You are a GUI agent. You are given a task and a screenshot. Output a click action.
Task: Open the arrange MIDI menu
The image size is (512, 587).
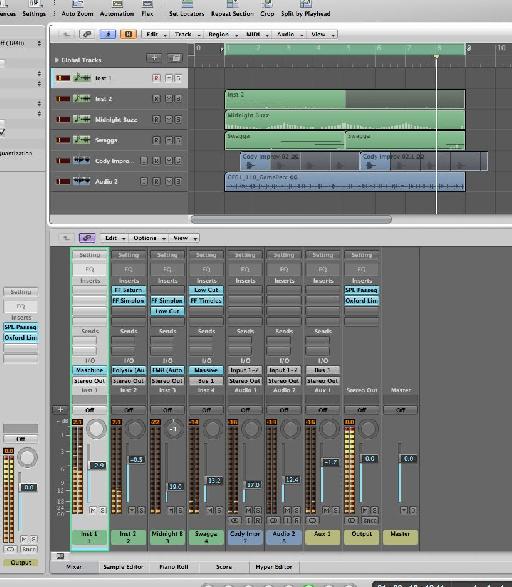(x=256, y=34)
